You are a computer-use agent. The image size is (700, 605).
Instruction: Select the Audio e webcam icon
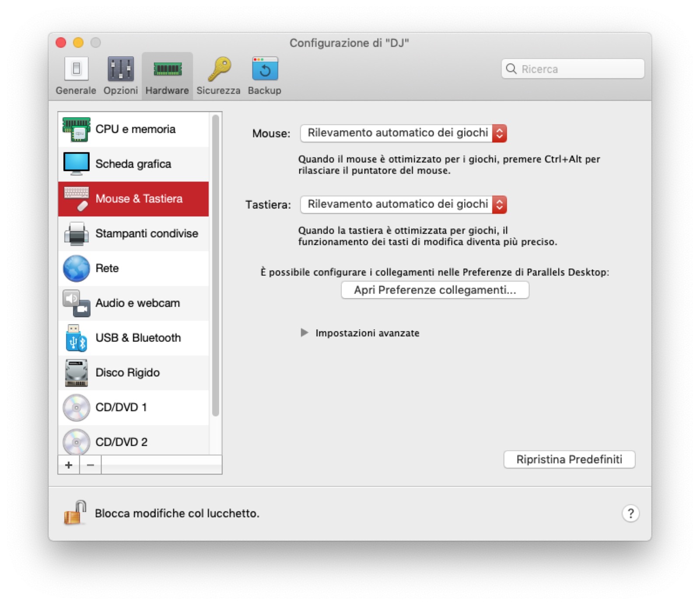click(x=77, y=303)
